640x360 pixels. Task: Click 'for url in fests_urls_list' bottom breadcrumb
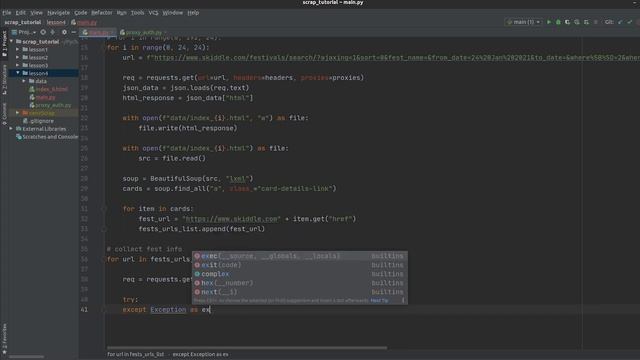tap(136, 354)
